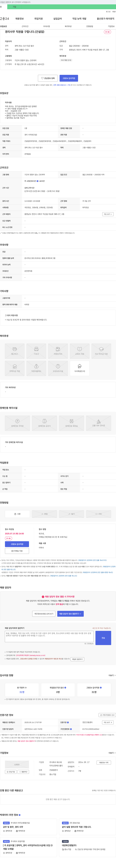Image resolution: width=116 pixels, height=868 pixels.
Task: Click the 장애인용 주차장 facility icon
Action: click(x=17, y=423)
